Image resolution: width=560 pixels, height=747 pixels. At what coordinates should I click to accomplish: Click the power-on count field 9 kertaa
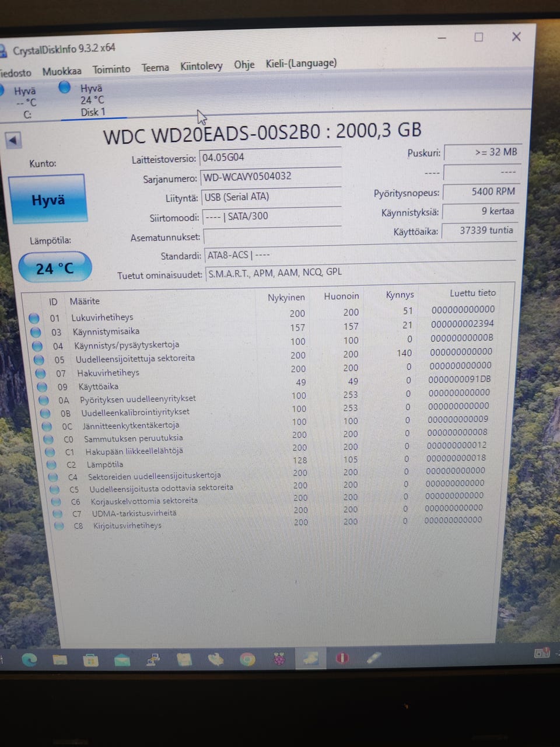pyautogui.click(x=481, y=211)
